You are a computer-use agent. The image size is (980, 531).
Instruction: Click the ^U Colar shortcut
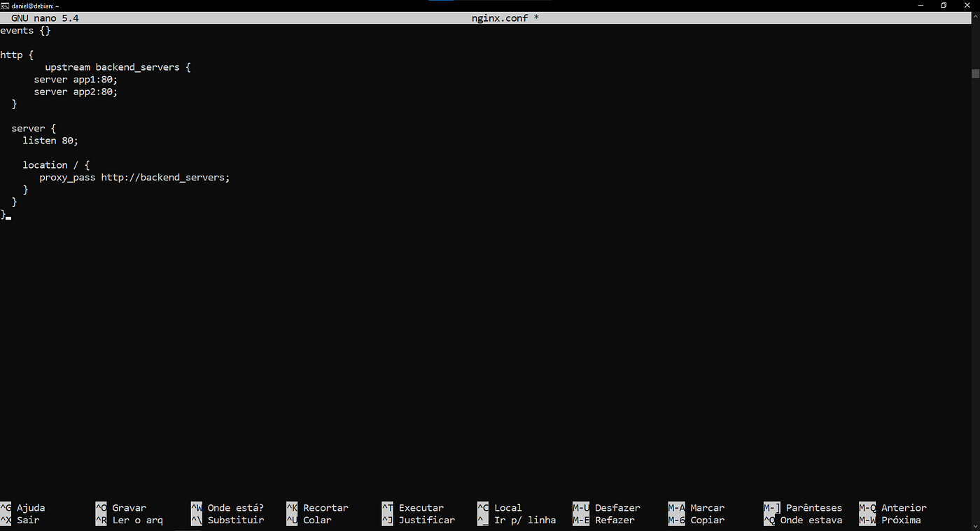click(309, 520)
